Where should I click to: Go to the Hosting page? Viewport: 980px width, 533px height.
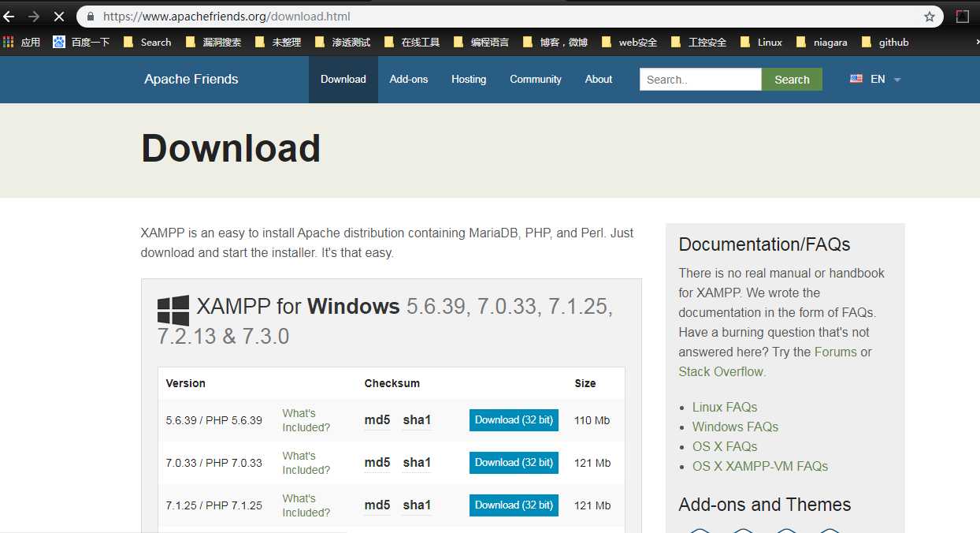tap(469, 79)
